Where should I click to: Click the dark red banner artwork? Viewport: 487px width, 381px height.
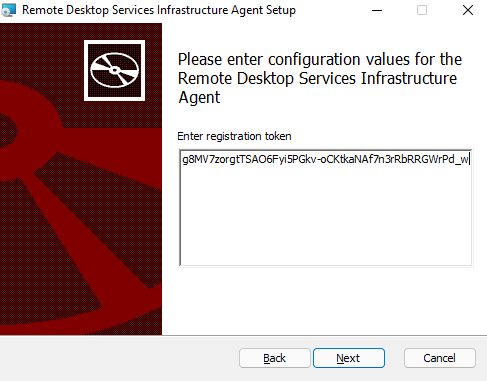(81, 179)
